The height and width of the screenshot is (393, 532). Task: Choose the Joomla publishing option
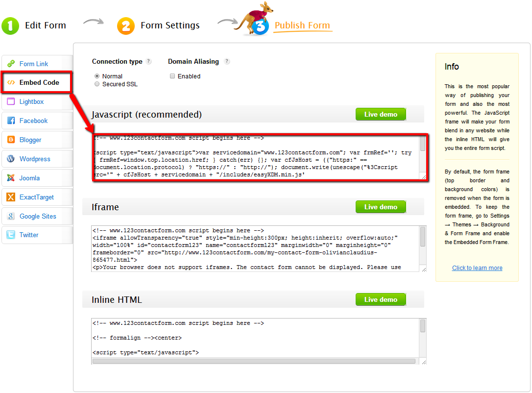[x=37, y=178]
